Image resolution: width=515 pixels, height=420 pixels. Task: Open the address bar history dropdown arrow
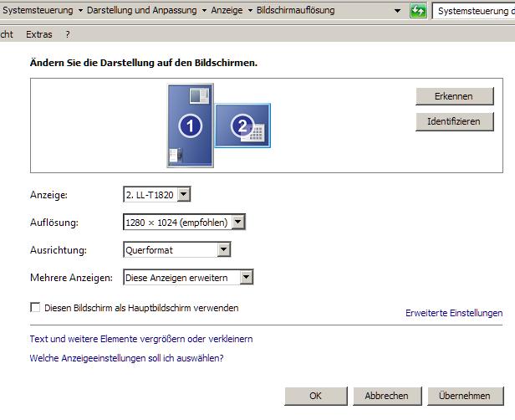click(x=397, y=11)
